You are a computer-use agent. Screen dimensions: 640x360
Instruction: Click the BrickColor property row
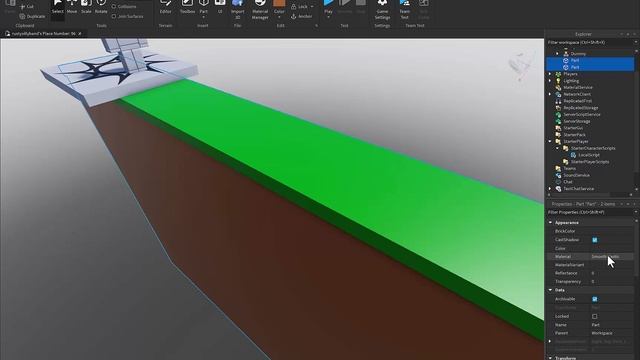(590, 231)
